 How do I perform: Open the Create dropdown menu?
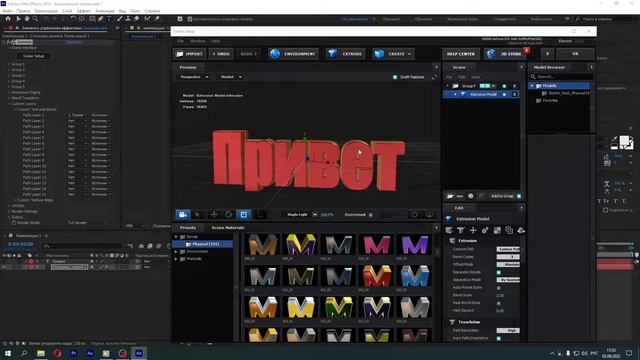point(393,54)
